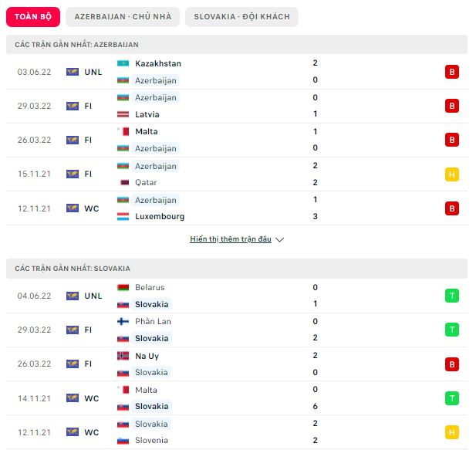Click the Phần Lan flag icon
This screenshot has height=450, width=476.
(123, 321)
